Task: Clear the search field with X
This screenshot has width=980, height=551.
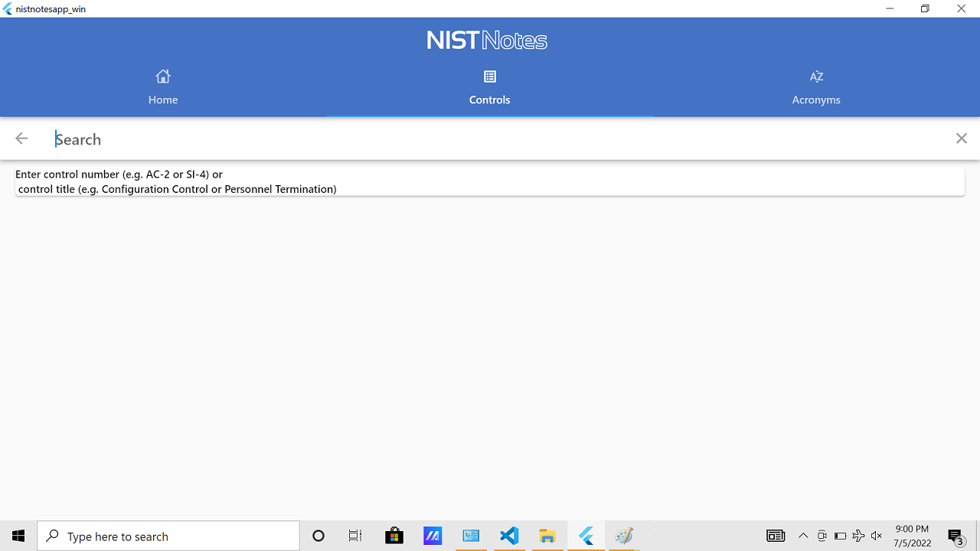Action: [962, 139]
